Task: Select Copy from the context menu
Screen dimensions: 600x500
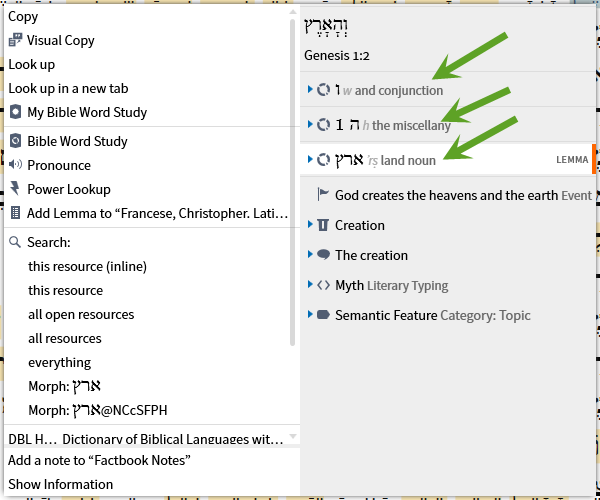Action: tap(23, 16)
